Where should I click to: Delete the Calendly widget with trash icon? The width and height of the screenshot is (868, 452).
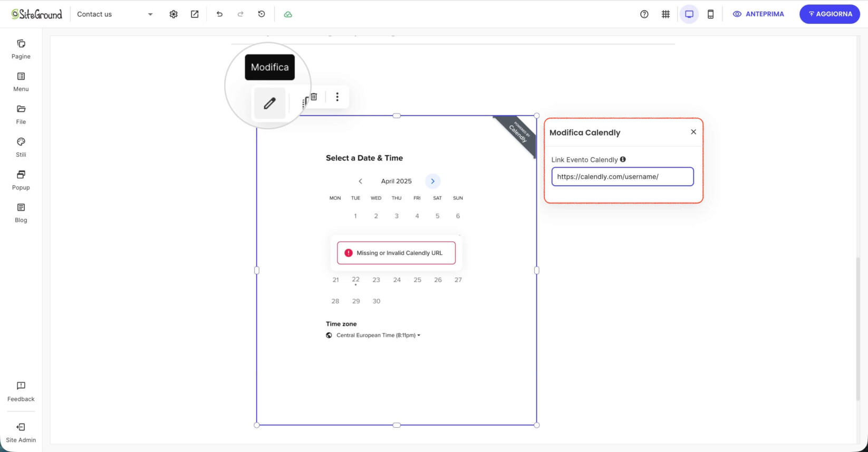[314, 97]
